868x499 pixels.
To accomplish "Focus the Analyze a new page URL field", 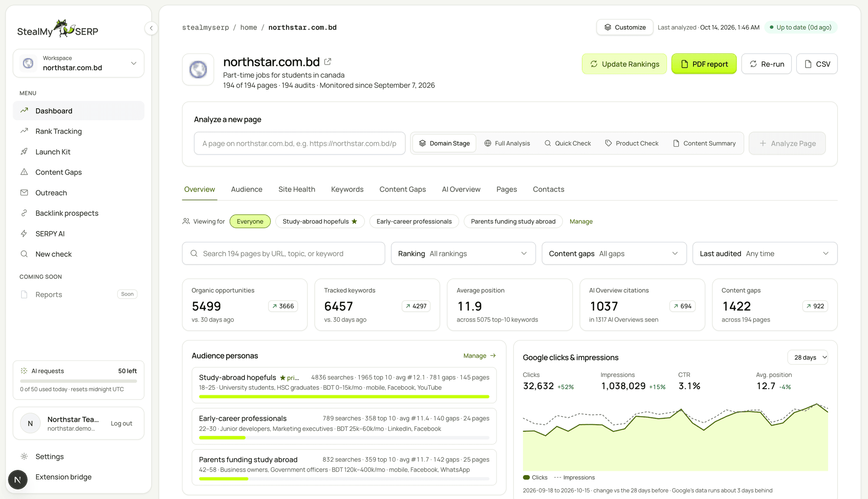I will tap(299, 143).
